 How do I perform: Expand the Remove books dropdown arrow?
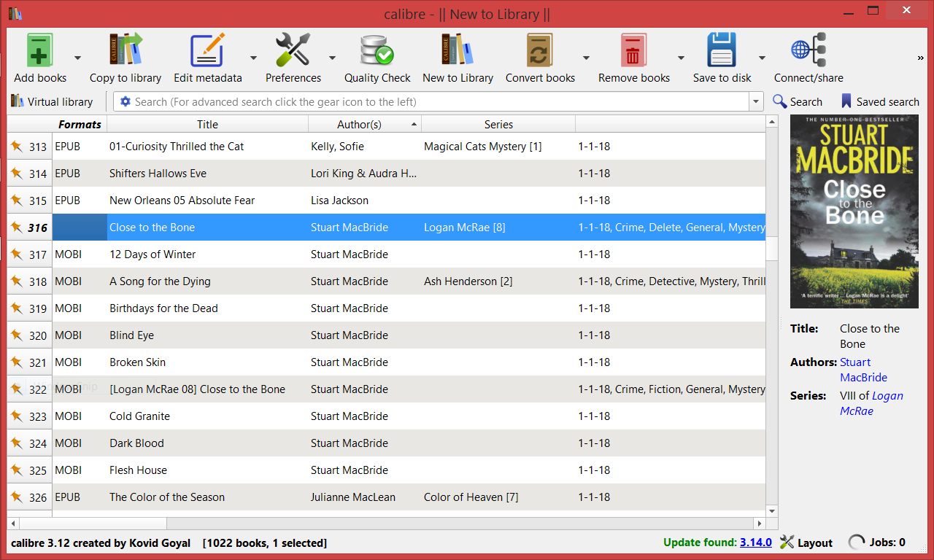(x=681, y=58)
